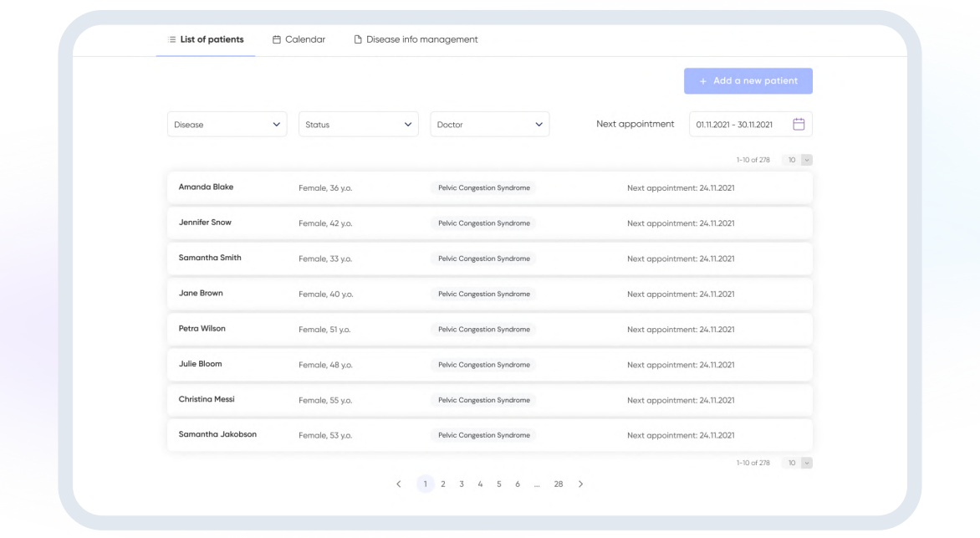Jump to page 28 in pagination
Viewport: 980px width, 538px height.
(x=558, y=484)
